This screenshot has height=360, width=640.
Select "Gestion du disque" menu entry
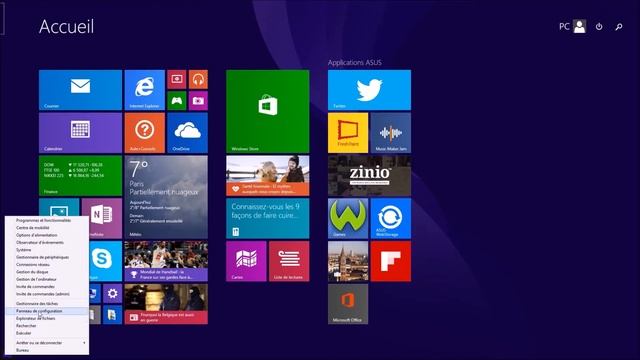[x=47, y=272]
